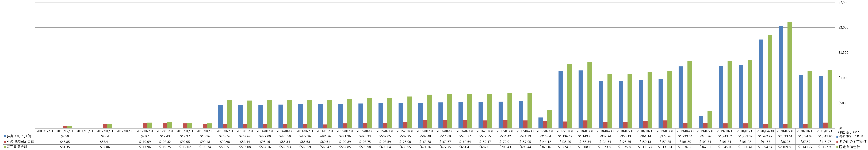Image resolution: width=868 pixels, height=150 pixels.
Task: Click the $95.16 cell
Action: coord(265,142)
